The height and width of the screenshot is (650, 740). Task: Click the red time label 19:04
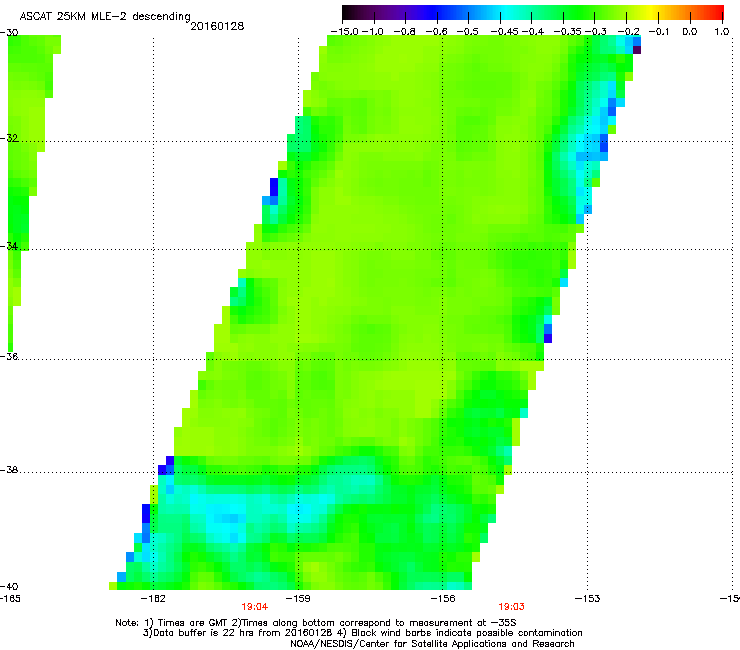coord(254,607)
